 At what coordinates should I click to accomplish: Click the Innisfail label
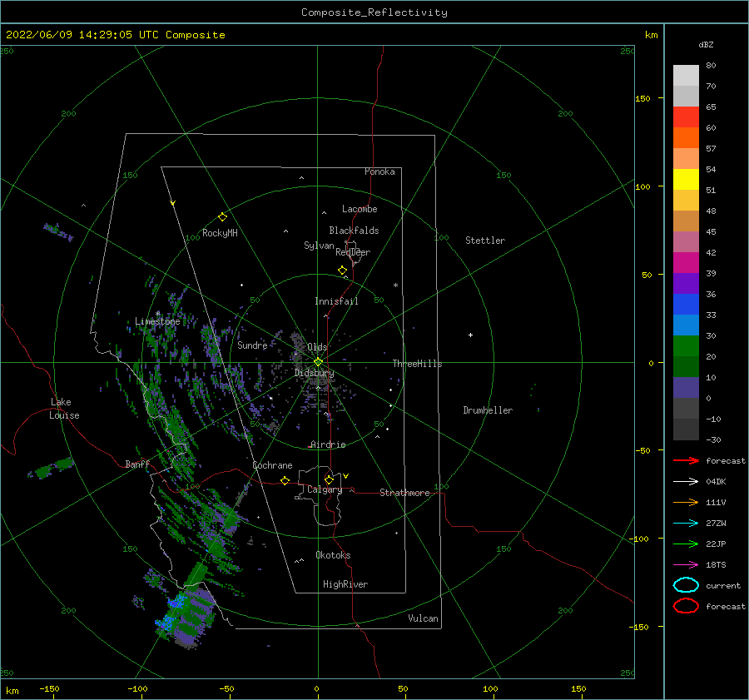click(336, 301)
